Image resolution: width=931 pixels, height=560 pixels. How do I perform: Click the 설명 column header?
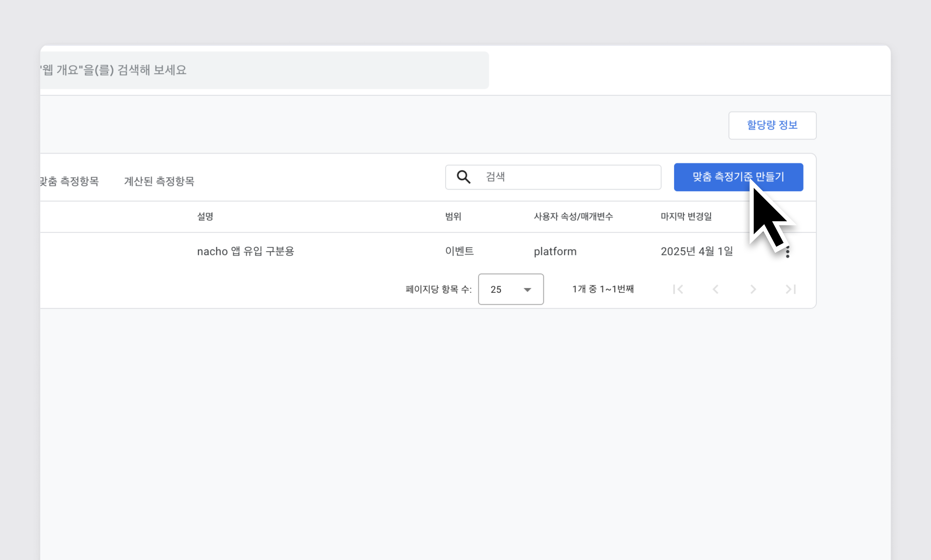[x=205, y=217]
